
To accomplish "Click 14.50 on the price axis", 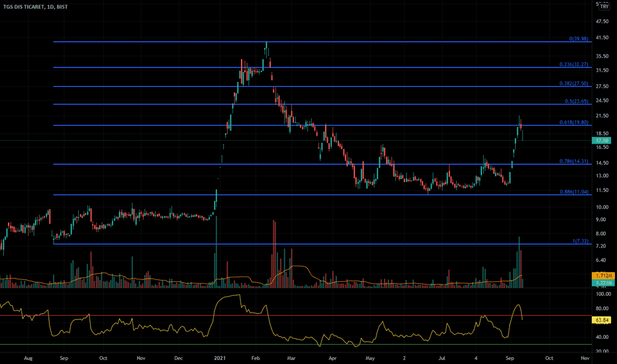I will tap(602, 163).
